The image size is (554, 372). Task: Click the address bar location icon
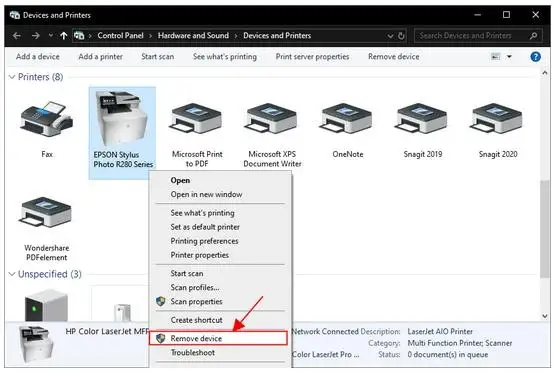(x=79, y=36)
